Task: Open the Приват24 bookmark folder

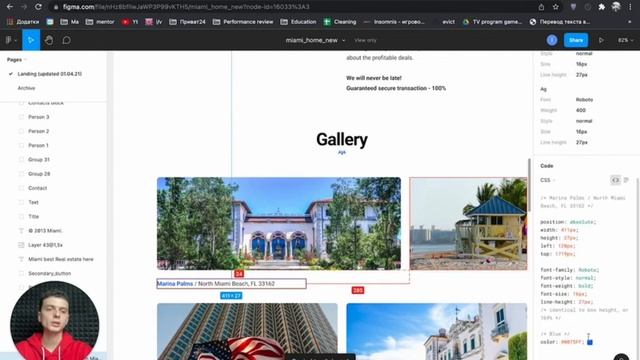Action: tap(187, 22)
